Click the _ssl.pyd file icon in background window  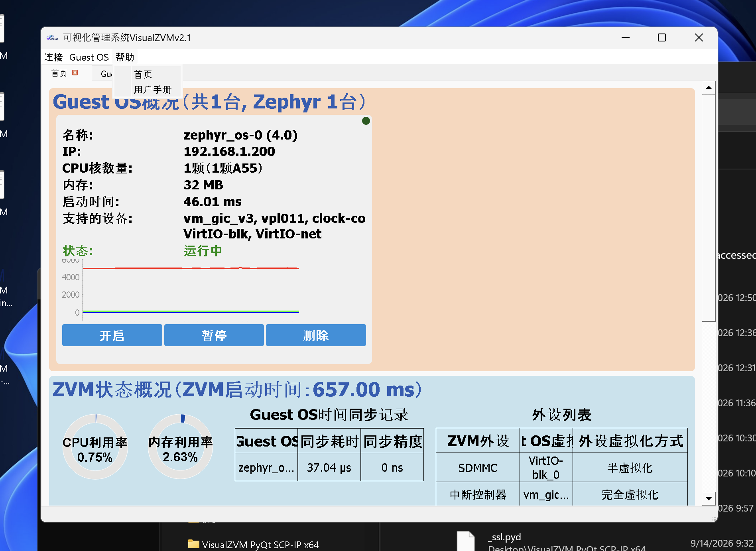466,541
